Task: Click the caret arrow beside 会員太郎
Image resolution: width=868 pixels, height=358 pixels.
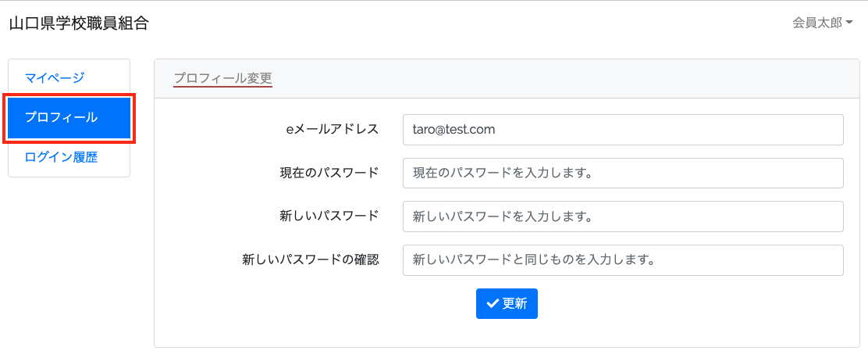Action: tap(849, 23)
